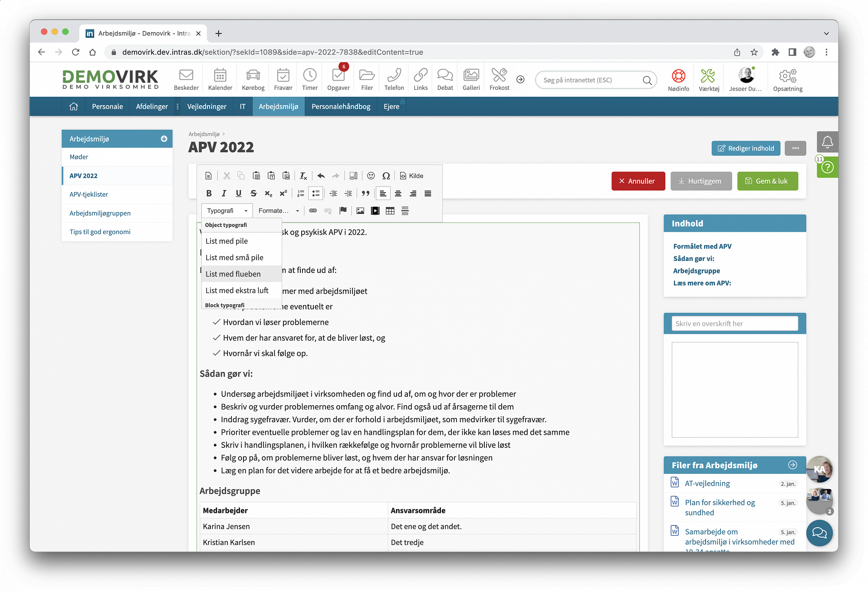
Task: Click the "Skriv en overskrift her" field
Action: pos(734,324)
